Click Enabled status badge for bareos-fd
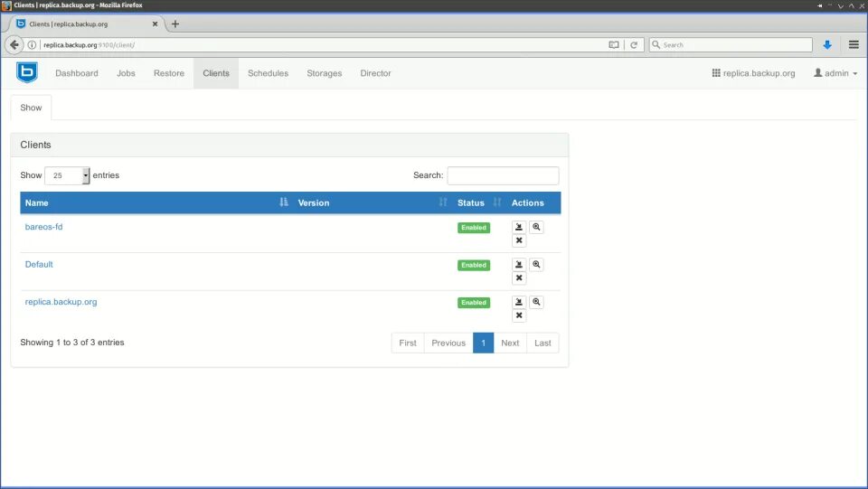This screenshot has width=868, height=489. coord(474,228)
